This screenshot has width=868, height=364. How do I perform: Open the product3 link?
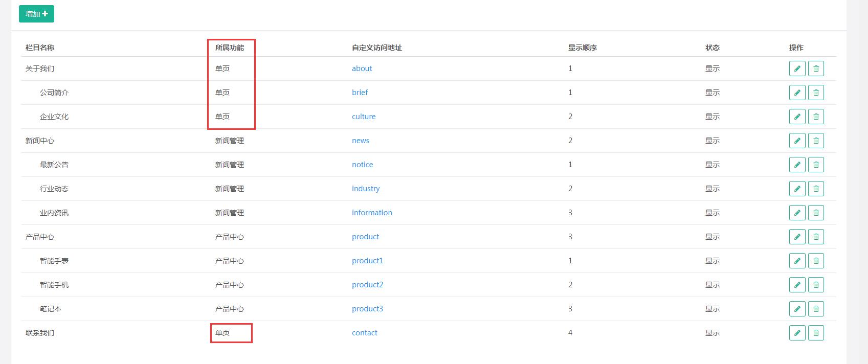click(x=367, y=309)
